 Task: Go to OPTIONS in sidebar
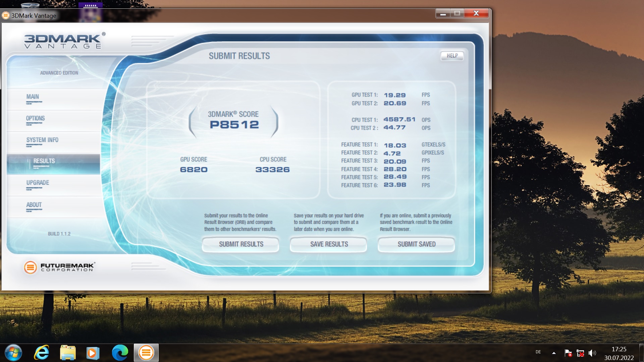(35, 119)
